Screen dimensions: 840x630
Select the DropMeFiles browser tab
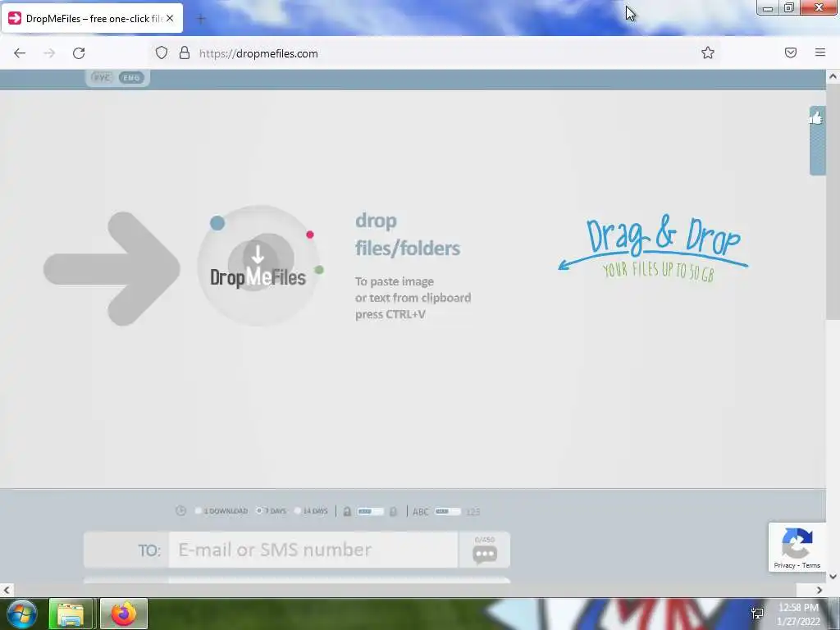[x=92, y=18]
